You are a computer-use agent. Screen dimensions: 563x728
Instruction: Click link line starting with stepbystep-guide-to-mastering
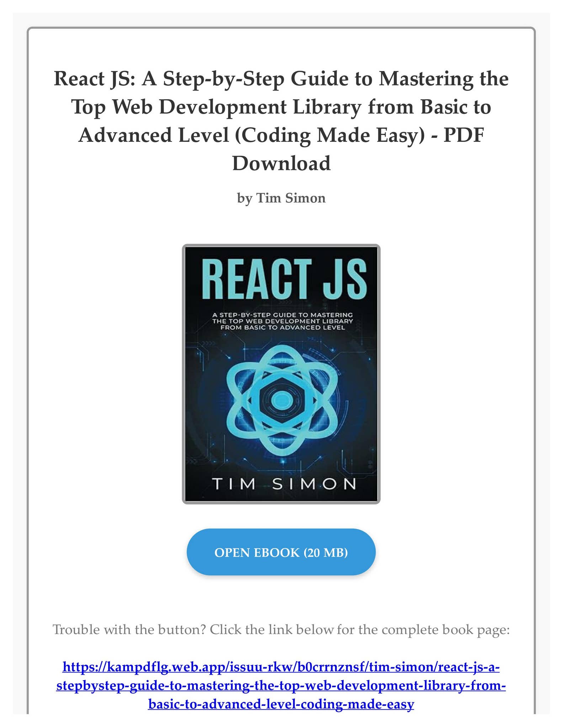[281, 685]
